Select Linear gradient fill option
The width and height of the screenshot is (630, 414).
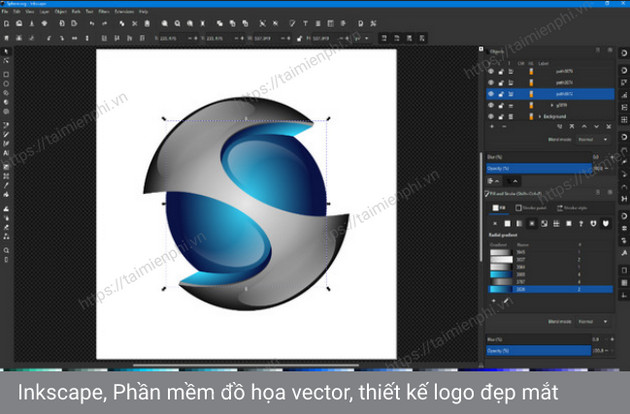click(x=520, y=223)
